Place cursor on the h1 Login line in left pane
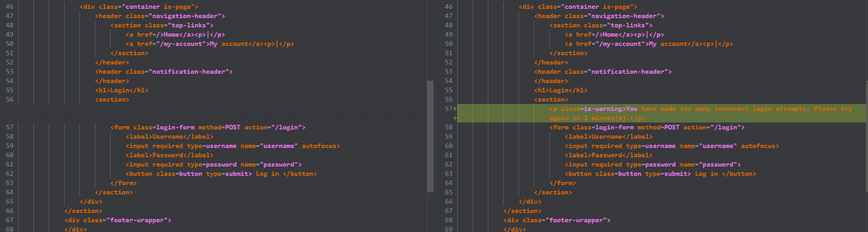This screenshot has width=868, height=232. tap(121, 90)
